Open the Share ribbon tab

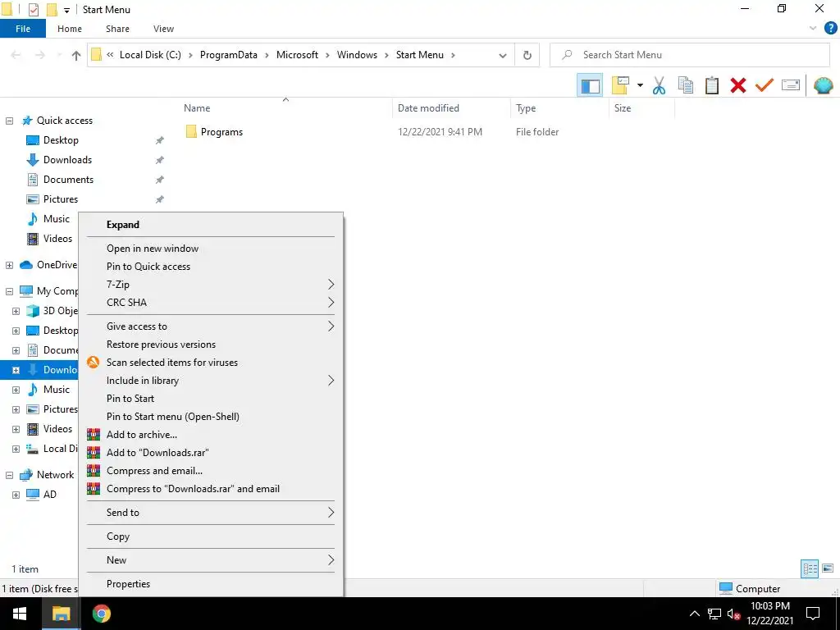coord(117,29)
